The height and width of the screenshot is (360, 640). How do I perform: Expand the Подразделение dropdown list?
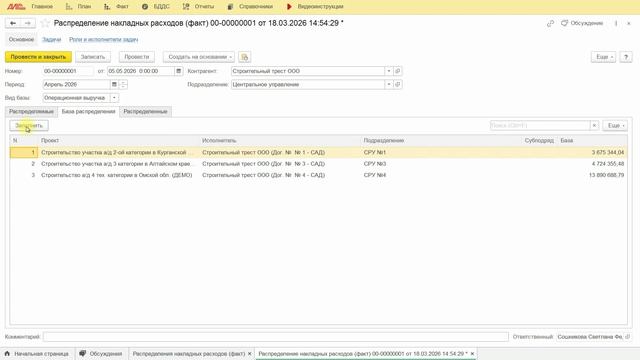(389, 84)
